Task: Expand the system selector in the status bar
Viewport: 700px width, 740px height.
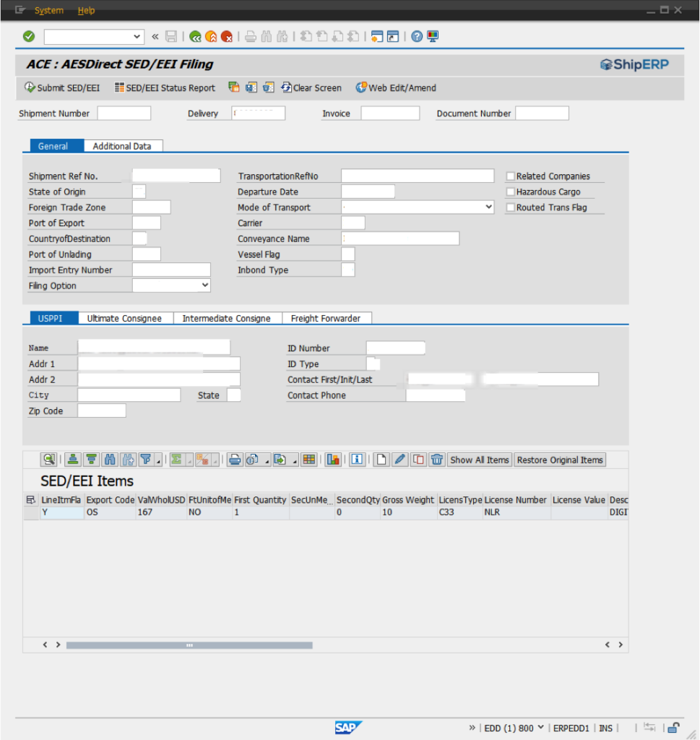Action: coord(540,727)
